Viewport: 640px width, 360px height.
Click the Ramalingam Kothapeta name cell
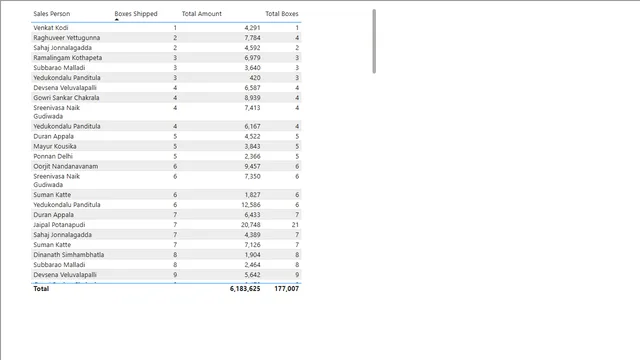tap(68, 58)
